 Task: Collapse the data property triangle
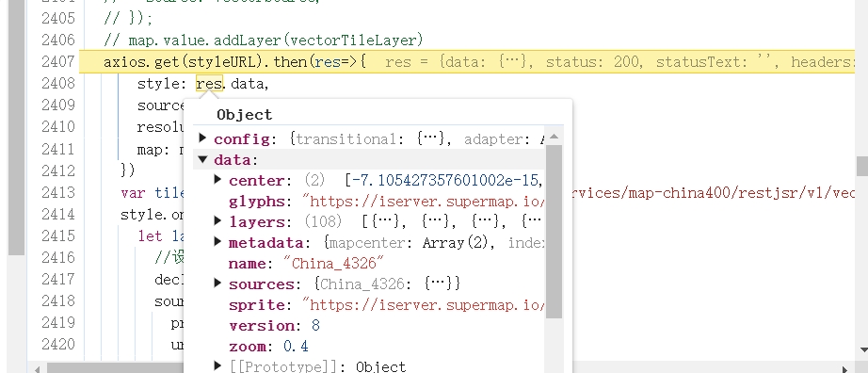(202, 160)
